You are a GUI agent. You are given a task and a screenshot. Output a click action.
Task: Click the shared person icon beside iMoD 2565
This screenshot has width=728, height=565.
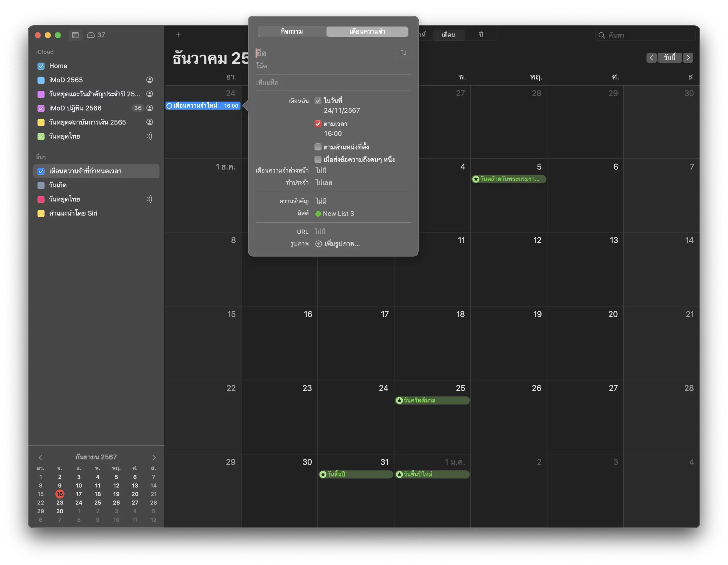pyautogui.click(x=150, y=80)
